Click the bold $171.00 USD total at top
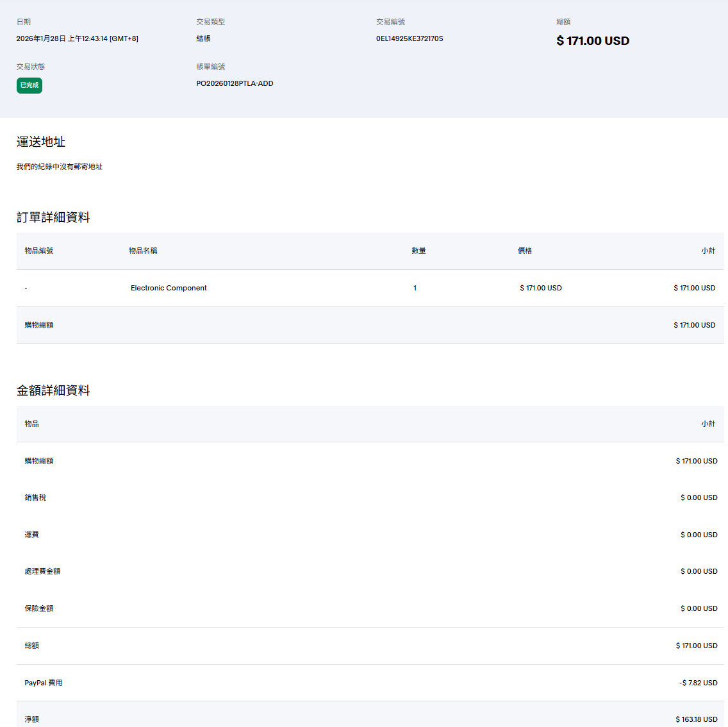This screenshot has width=728, height=727. click(x=593, y=41)
